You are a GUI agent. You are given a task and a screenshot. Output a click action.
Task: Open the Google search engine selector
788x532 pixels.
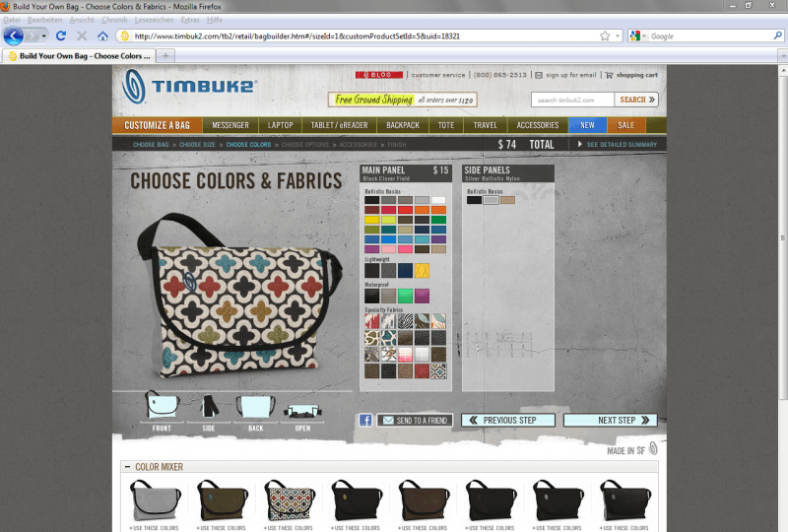(x=637, y=36)
